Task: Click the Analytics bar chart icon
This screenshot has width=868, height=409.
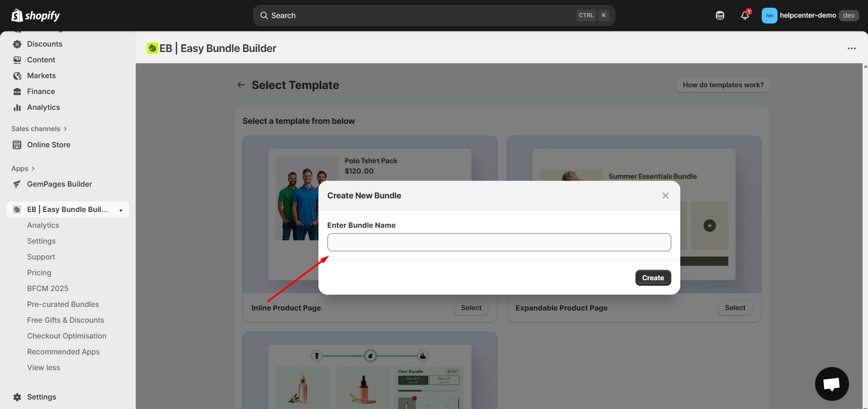Action: tap(17, 108)
